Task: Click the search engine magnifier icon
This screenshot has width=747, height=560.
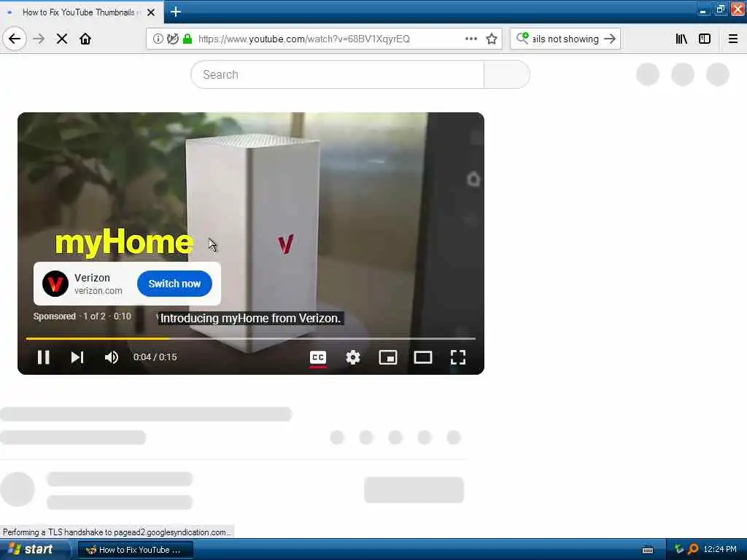Action: [x=522, y=38]
